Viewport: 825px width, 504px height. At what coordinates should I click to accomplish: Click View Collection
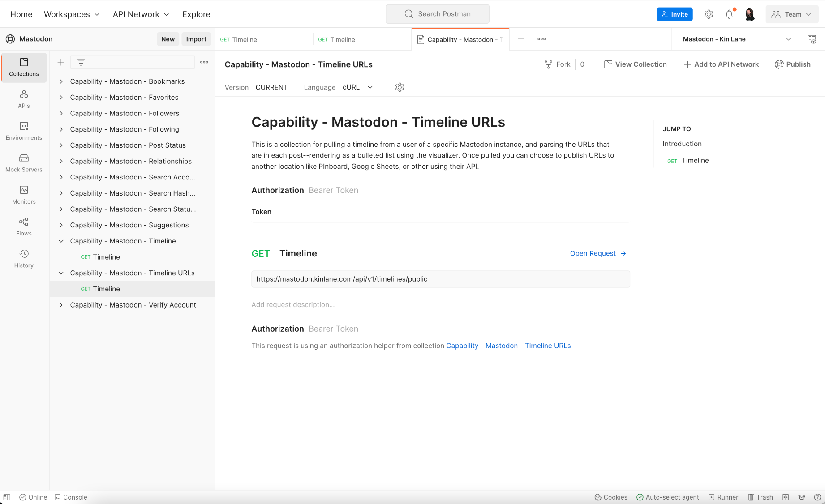pyautogui.click(x=636, y=64)
